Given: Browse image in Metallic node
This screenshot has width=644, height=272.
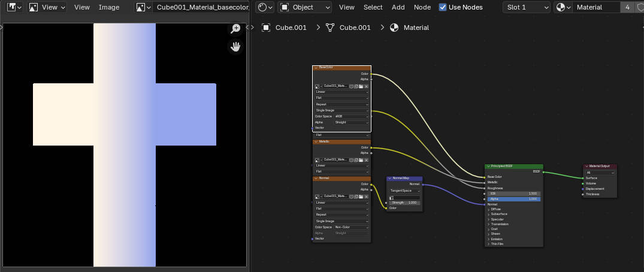Looking at the screenshot, I should [x=318, y=159].
